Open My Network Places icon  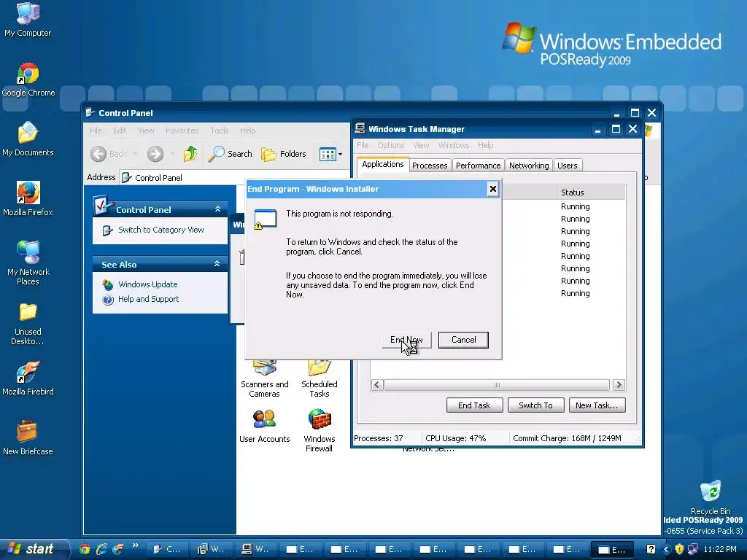28,262
